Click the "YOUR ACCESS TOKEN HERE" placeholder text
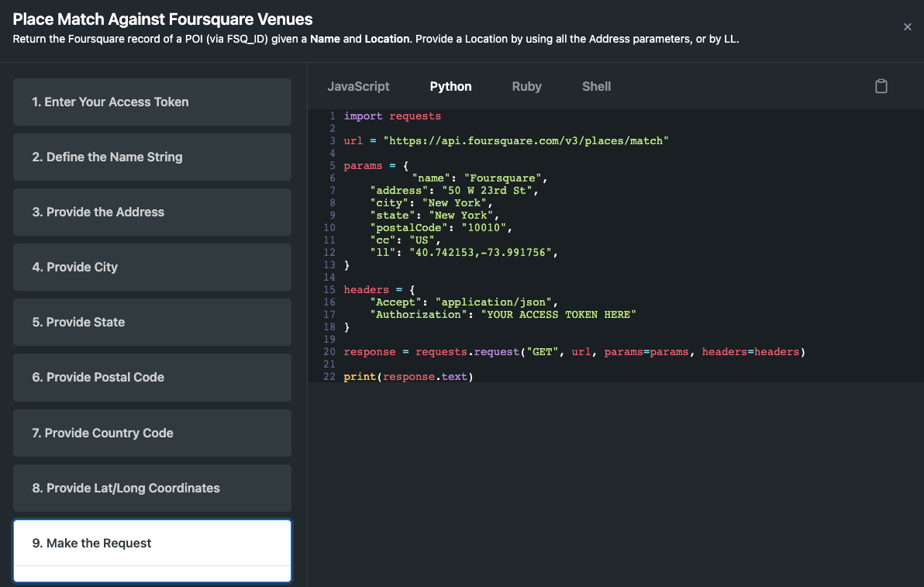Image resolution: width=924 pixels, height=587 pixels. (x=558, y=315)
